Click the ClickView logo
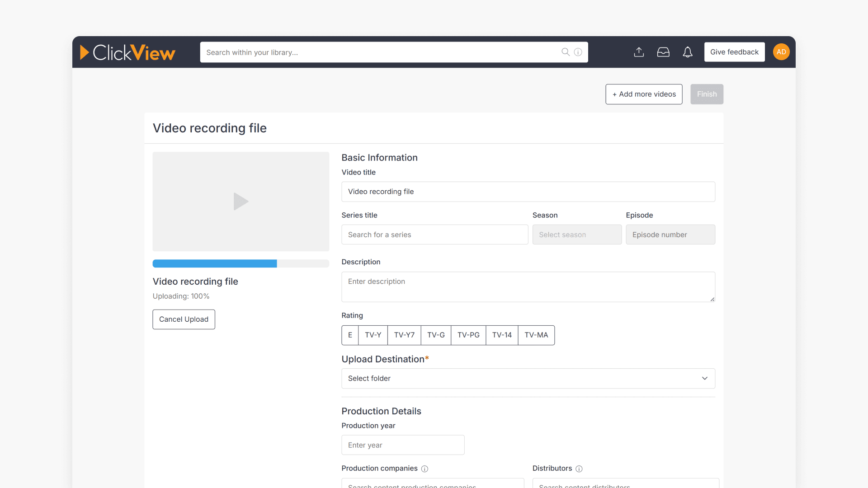868x488 pixels. 127,52
